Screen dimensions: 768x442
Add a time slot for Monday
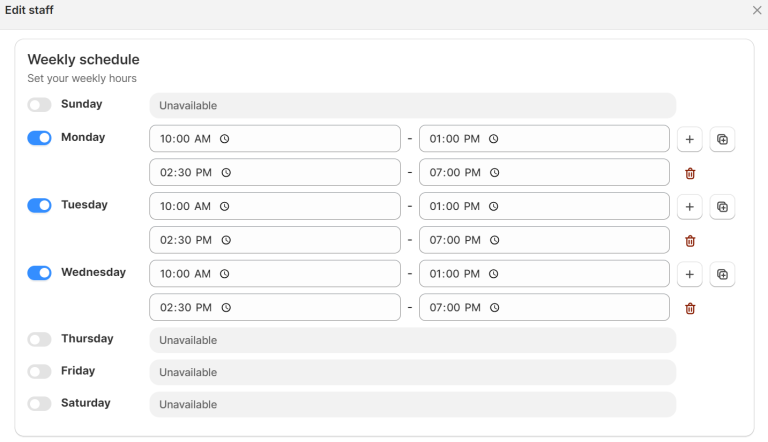click(x=690, y=139)
